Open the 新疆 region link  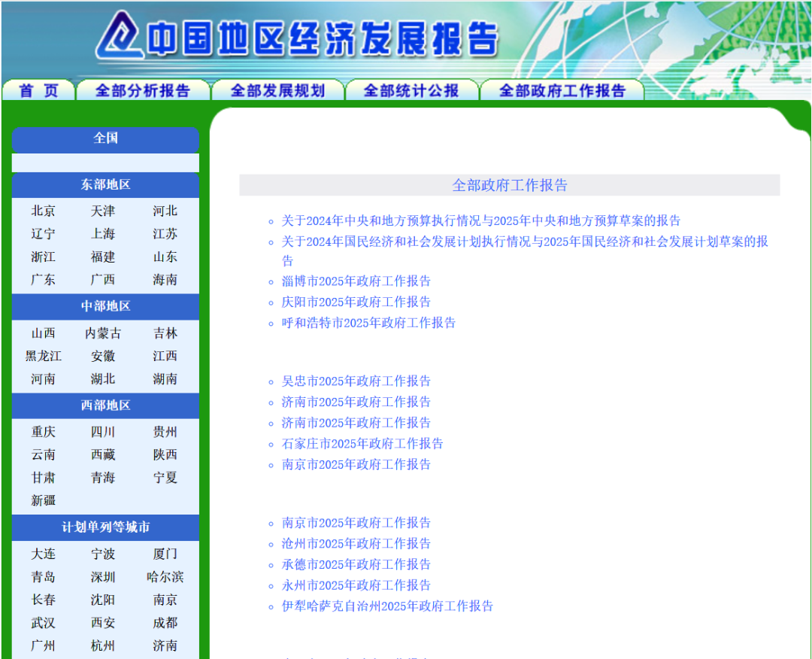point(43,500)
